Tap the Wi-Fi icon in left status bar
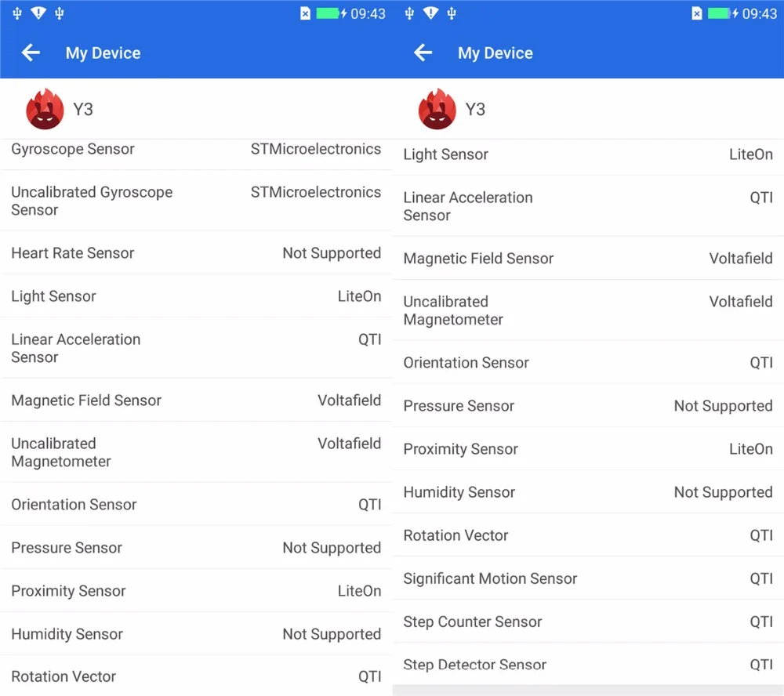This screenshot has height=696, width=784. coord(38,13)
